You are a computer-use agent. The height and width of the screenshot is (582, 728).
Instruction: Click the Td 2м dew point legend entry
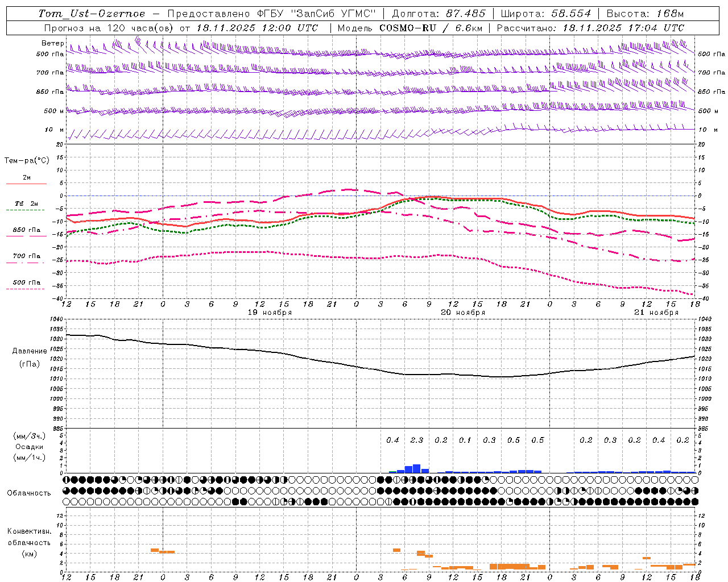(x=27, y=203)
